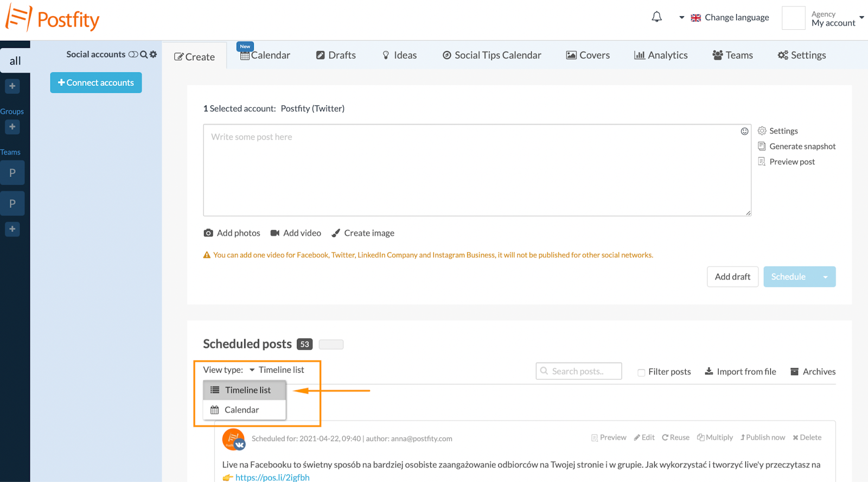Click the Search posts field
The width and height of the screenshot is (868, 482).
coord(579,371)
